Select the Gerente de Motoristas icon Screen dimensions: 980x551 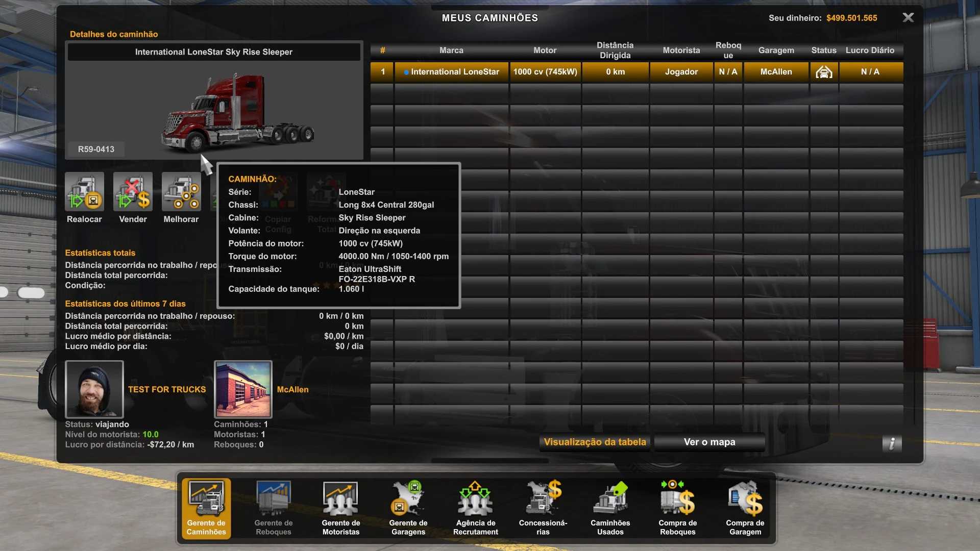pos(340,508)
